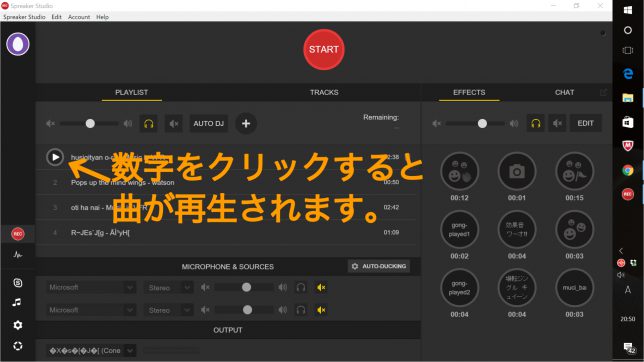The height and width of the screenshot is (362, 644).
Task: Toggle yellow mute on first microphone
Action: pyautogui.click(x=321, y=287)
